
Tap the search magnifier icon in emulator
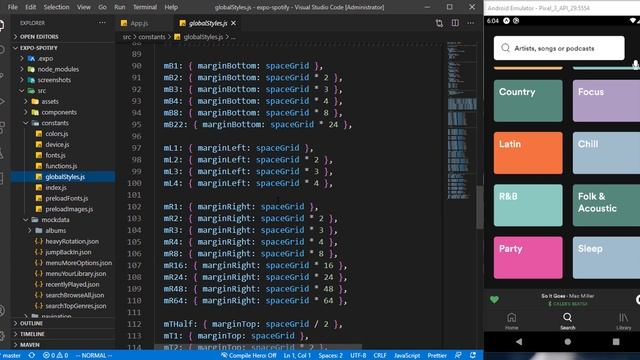[x=505, y=48]
